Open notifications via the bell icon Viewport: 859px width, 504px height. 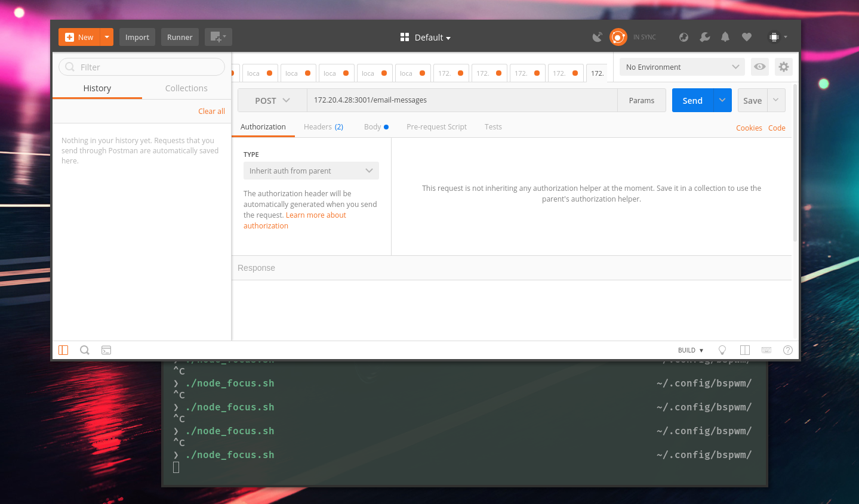[725, 37]
